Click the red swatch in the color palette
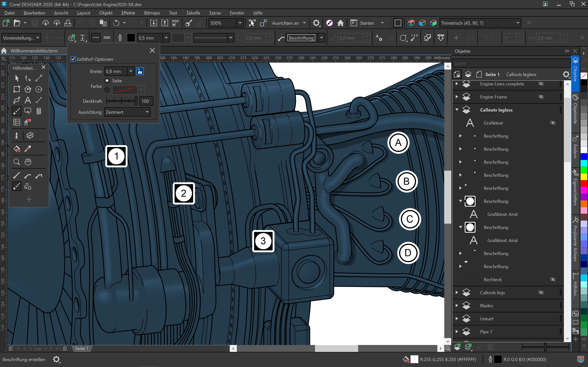The image size is (588, 367). pos(584,183)
